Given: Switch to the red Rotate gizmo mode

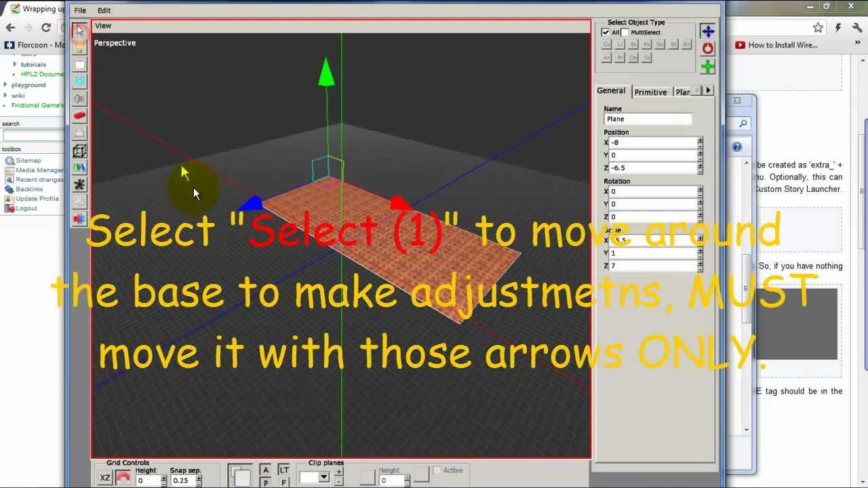Looking at the screenshot, I should click(x=707, y=49).
